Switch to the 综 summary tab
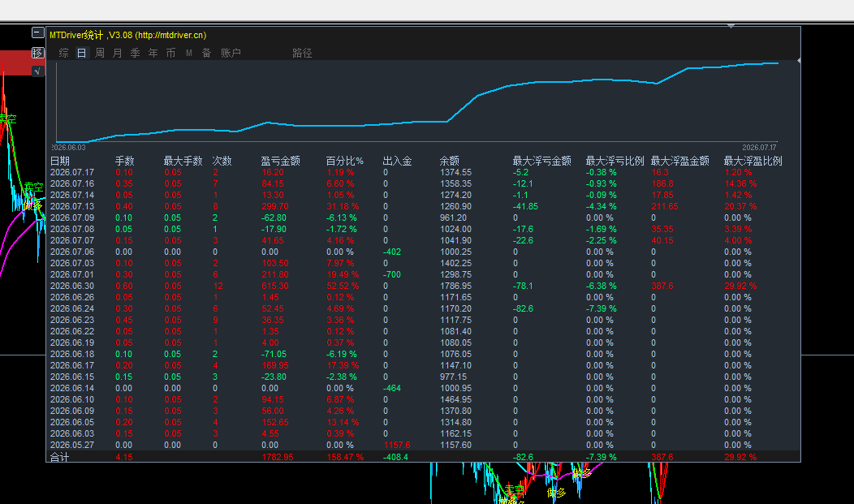This screenshot has height=504, width=854. 63,53
